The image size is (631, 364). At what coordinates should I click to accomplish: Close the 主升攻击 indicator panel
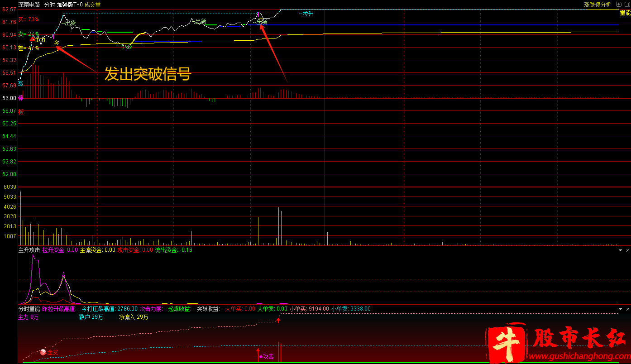(x=628, y=250)
